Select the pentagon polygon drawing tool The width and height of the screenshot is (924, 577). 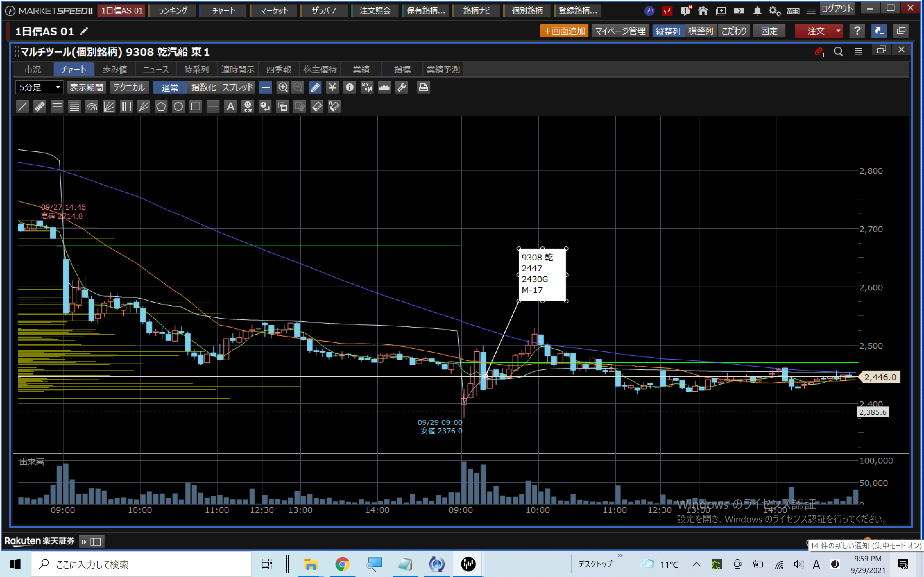click(161, 106)
